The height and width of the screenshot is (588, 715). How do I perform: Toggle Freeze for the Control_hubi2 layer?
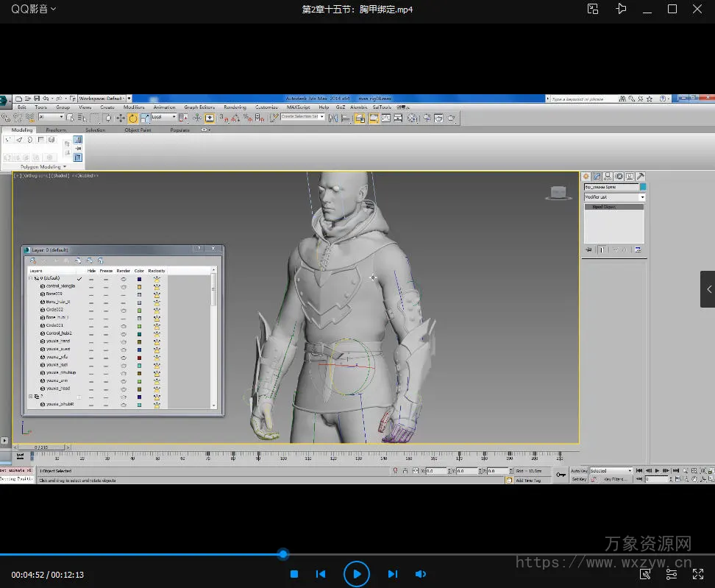(x=106, y=333)
